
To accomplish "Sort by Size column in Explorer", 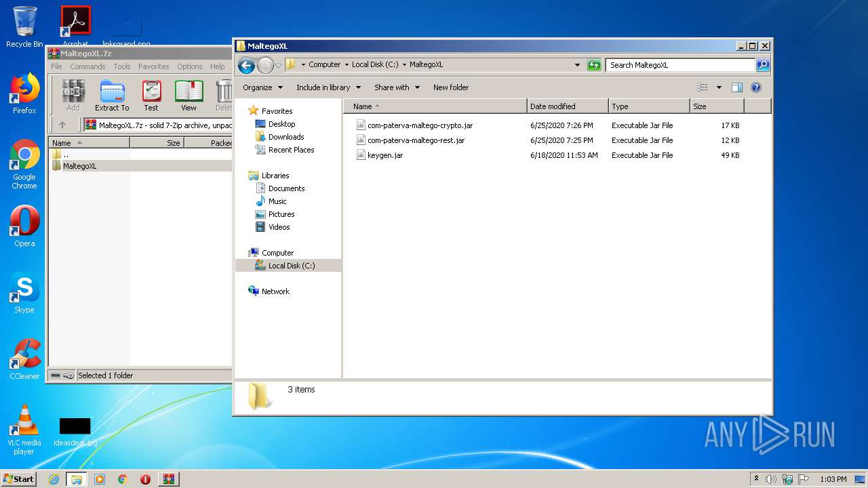I will coord(717,106).
